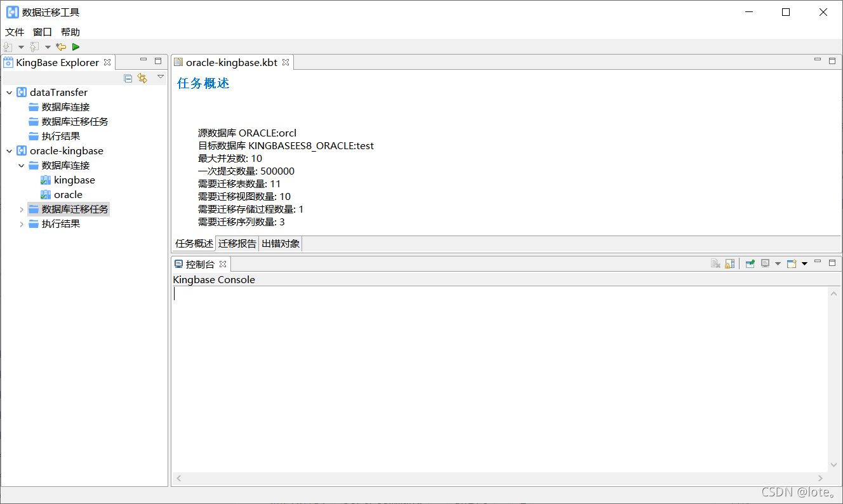Screen dimensions: 843x504
Task: Click the open new console icon
Action: (792, 263)
